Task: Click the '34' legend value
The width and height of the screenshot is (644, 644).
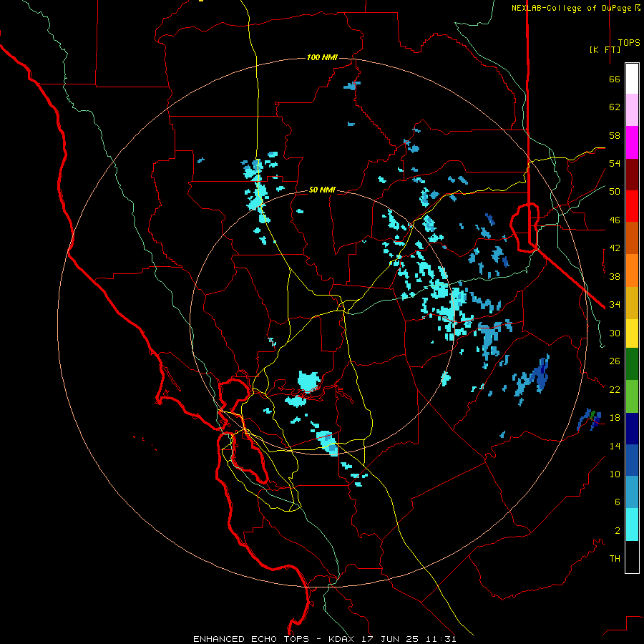Action: click(x=615, y=305)
